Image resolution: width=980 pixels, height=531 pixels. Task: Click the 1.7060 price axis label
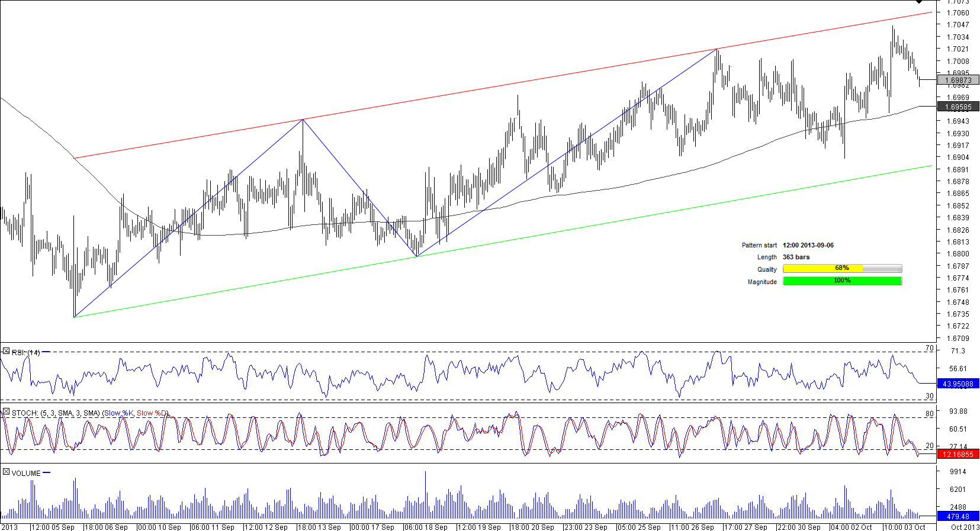click(x=958, y=13)
